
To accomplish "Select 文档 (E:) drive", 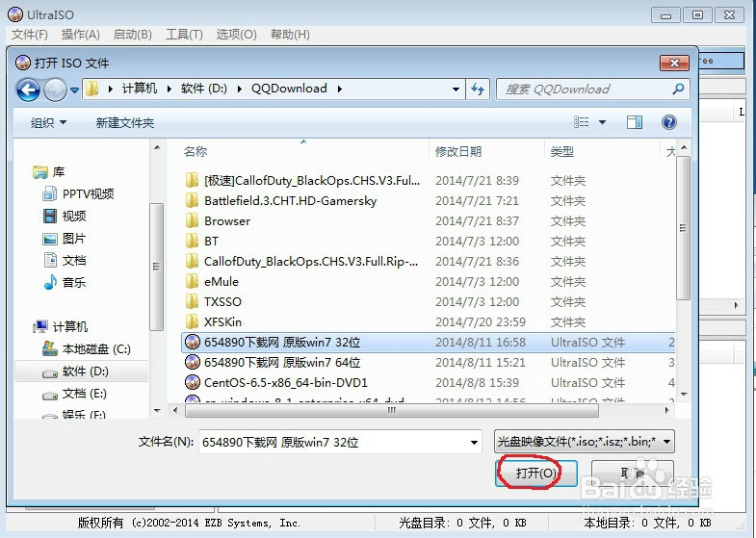I will click(75, 394).
